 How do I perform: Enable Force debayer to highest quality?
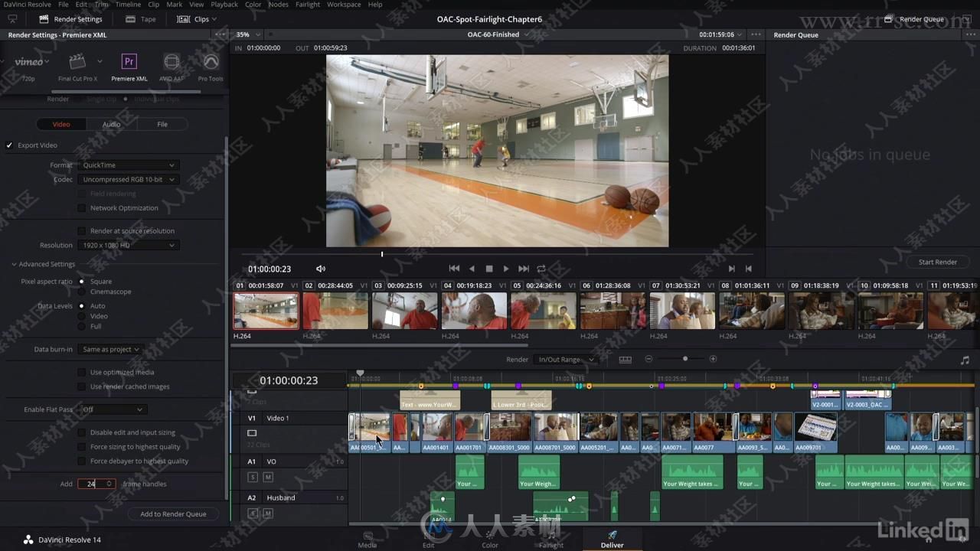coord(82,461)
